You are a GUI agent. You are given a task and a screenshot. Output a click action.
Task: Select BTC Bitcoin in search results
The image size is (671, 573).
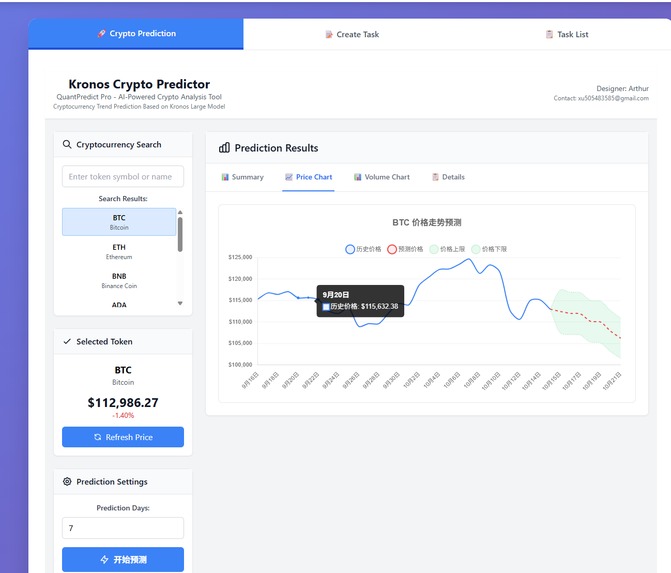[119, 222]
